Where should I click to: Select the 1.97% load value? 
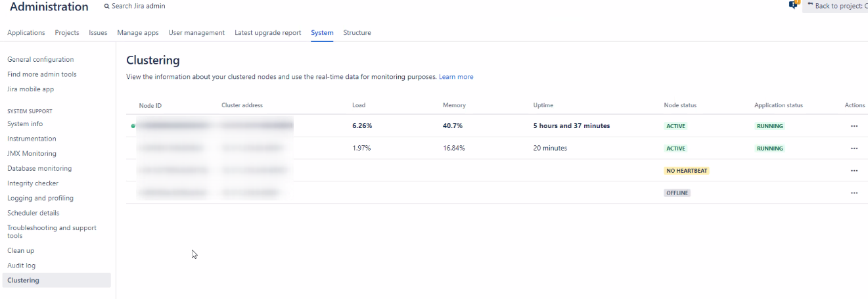pyautogui.click(x=362, y=149)
